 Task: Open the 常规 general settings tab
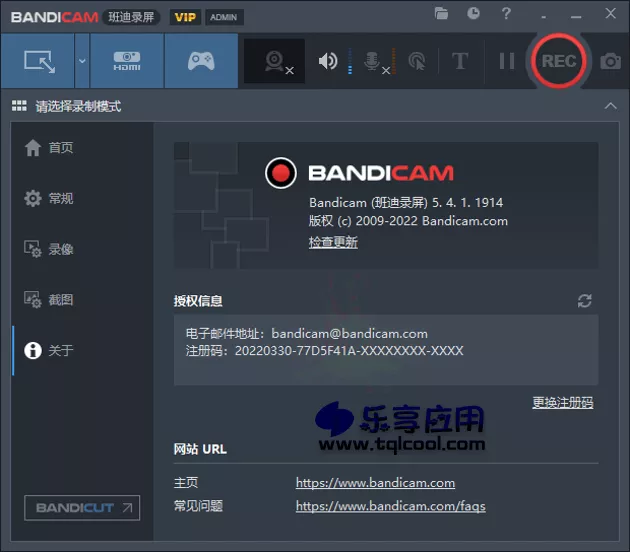point(49,198)
